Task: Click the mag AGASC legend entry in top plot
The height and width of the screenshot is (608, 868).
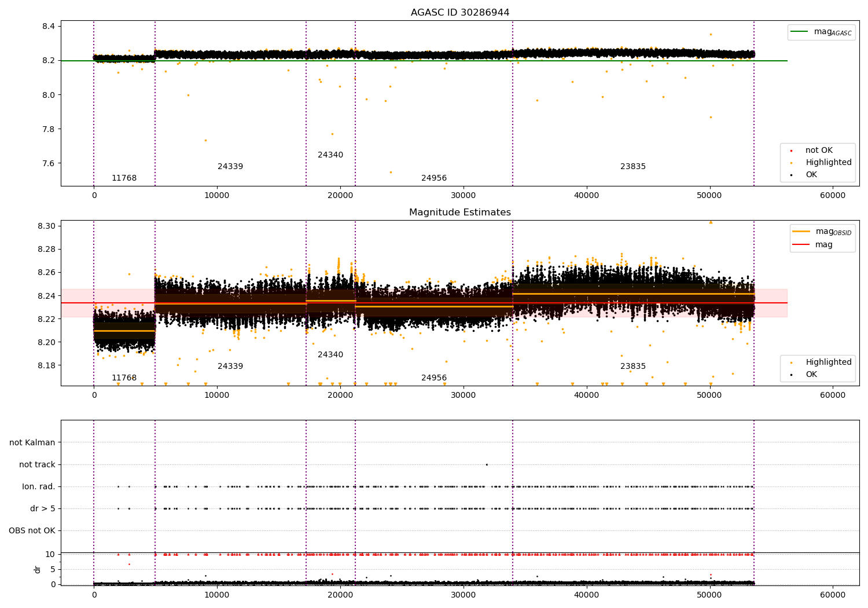Action: pos(821,32)
